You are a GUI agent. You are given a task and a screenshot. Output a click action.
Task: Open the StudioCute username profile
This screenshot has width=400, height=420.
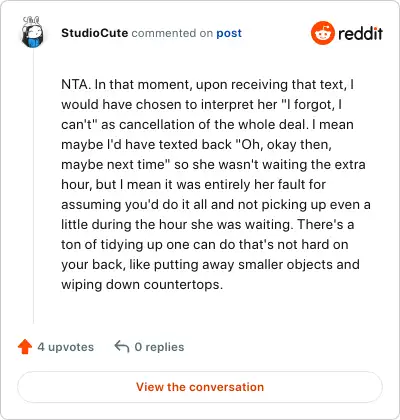pyautogui.click(x=95, y=33)
